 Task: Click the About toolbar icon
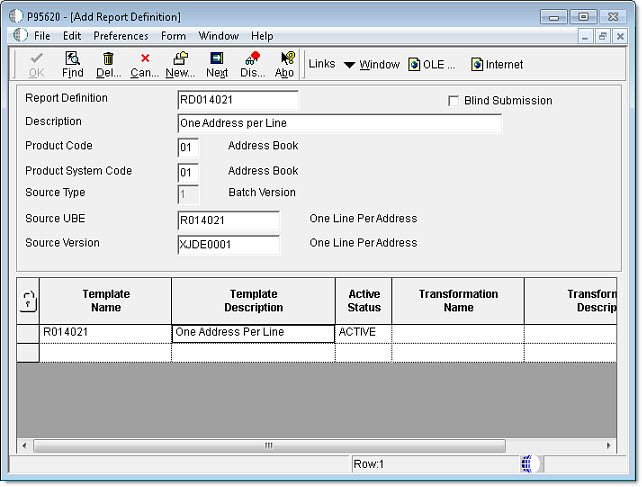288,59
